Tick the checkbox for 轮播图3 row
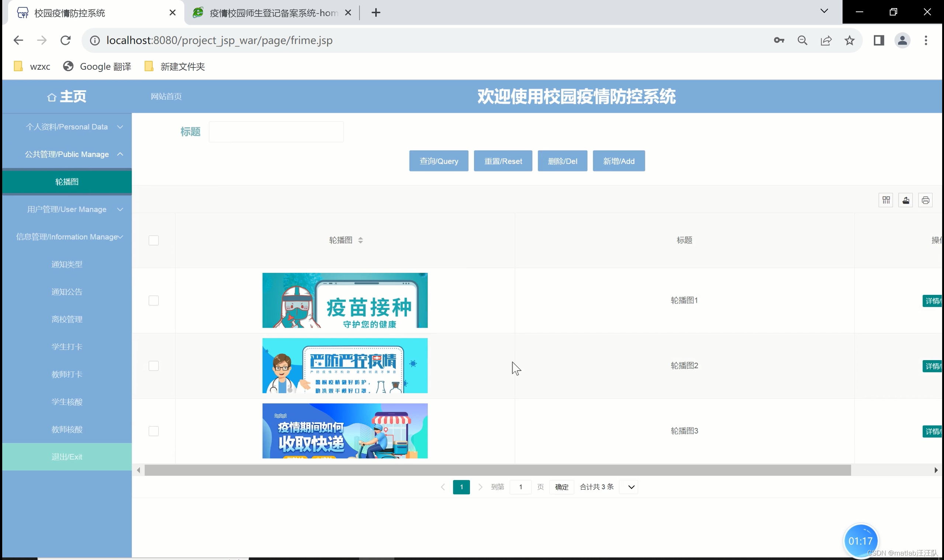The height and width of the screenshot is (560, 944). pyautogui.click(x=154, y=431)
